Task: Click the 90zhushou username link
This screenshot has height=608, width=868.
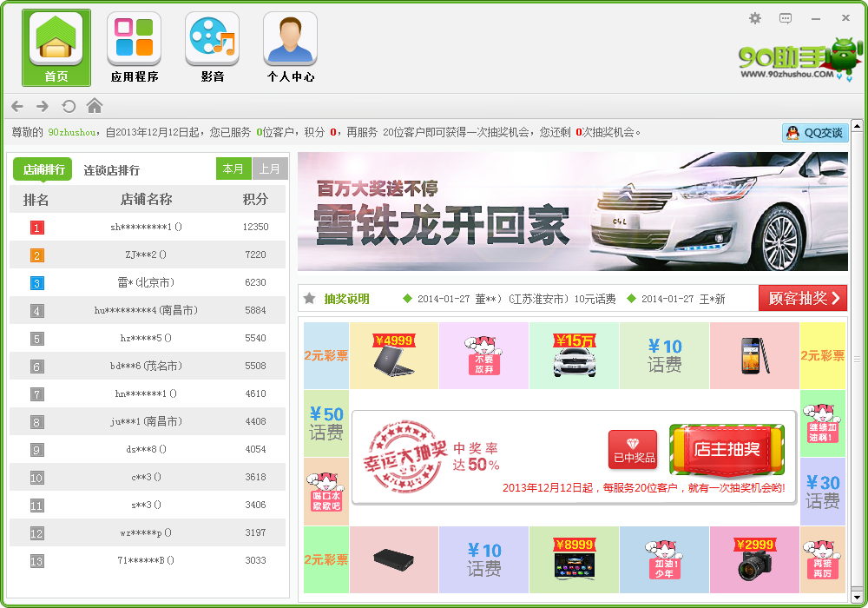Action: 73,132
